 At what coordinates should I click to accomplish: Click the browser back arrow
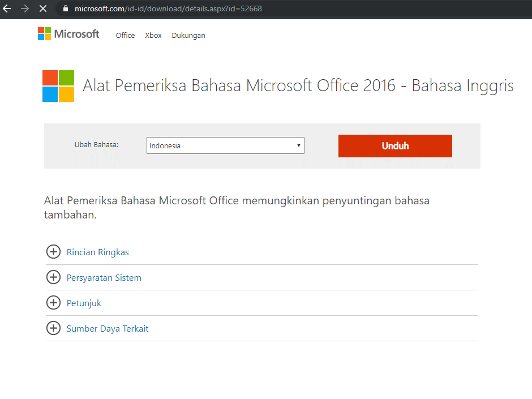(8, 8)
